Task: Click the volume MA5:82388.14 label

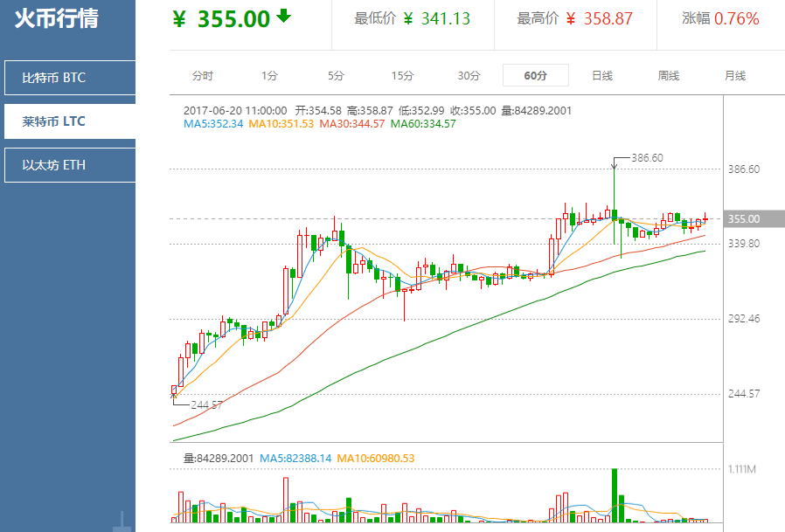Action: (x=295, y=458)
